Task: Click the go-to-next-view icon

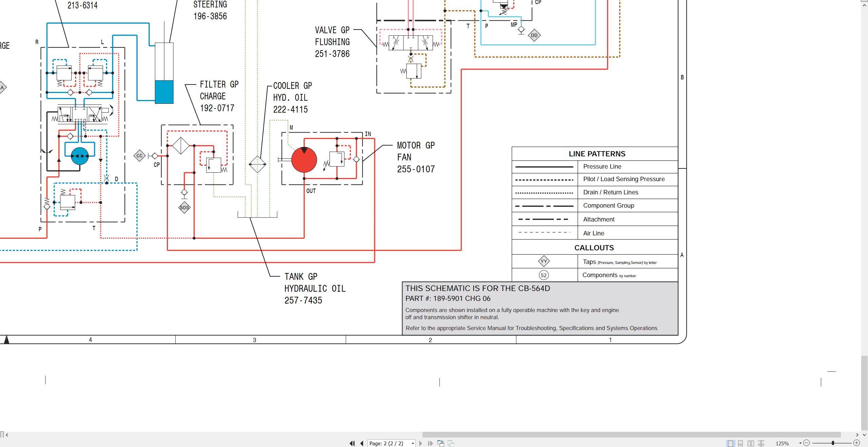Action: pyautogui.click(x=451, y=443)
